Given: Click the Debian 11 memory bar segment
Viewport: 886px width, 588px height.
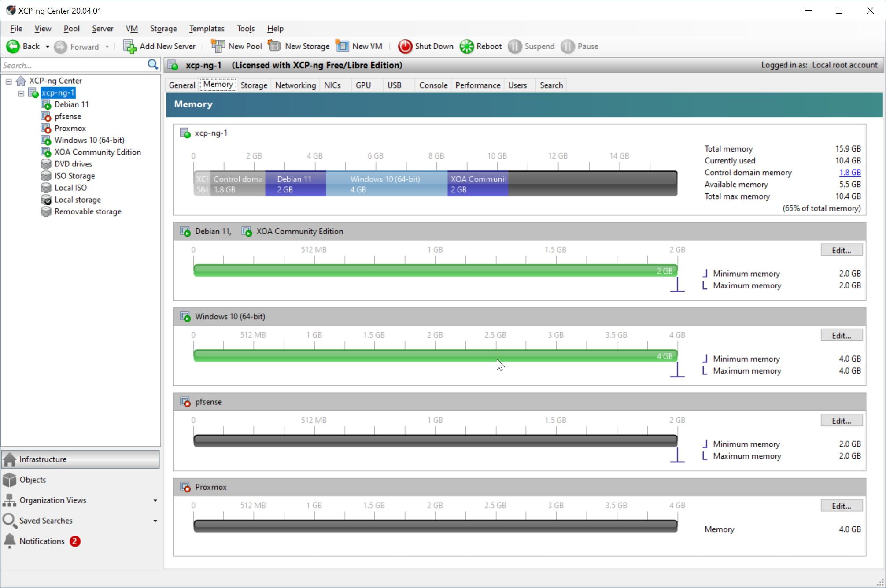Looking at the screenshot, I should 295,184.
